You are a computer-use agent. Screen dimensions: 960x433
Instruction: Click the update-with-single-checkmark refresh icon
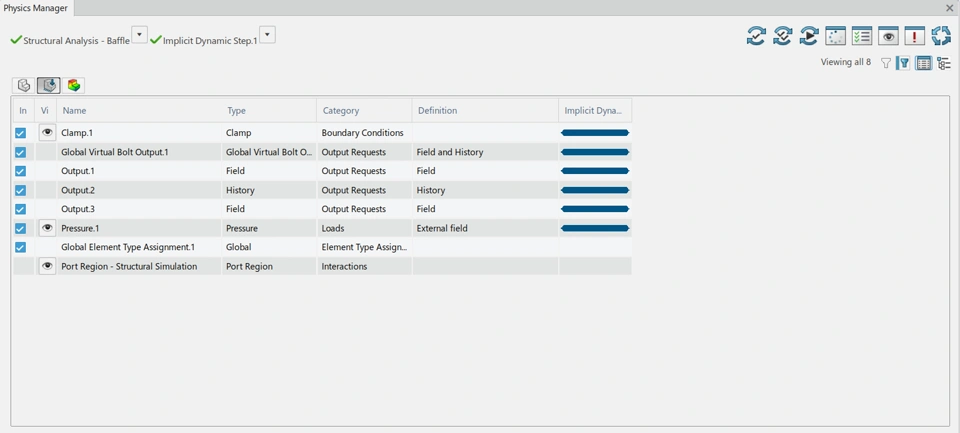756,37
